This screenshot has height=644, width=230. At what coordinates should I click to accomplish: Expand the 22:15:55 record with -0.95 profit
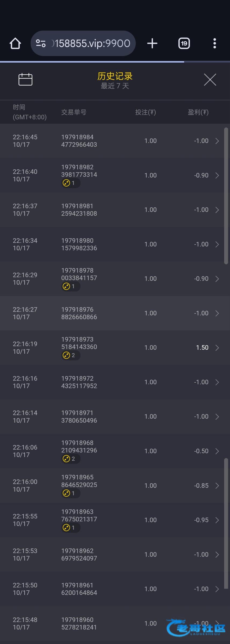pyautogui.click(x=217, y=520)
